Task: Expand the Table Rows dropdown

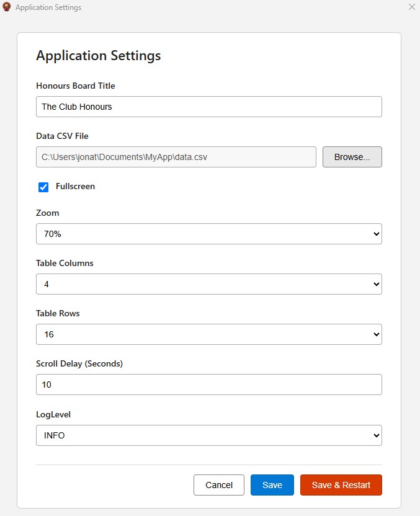Action: point(209,334)
